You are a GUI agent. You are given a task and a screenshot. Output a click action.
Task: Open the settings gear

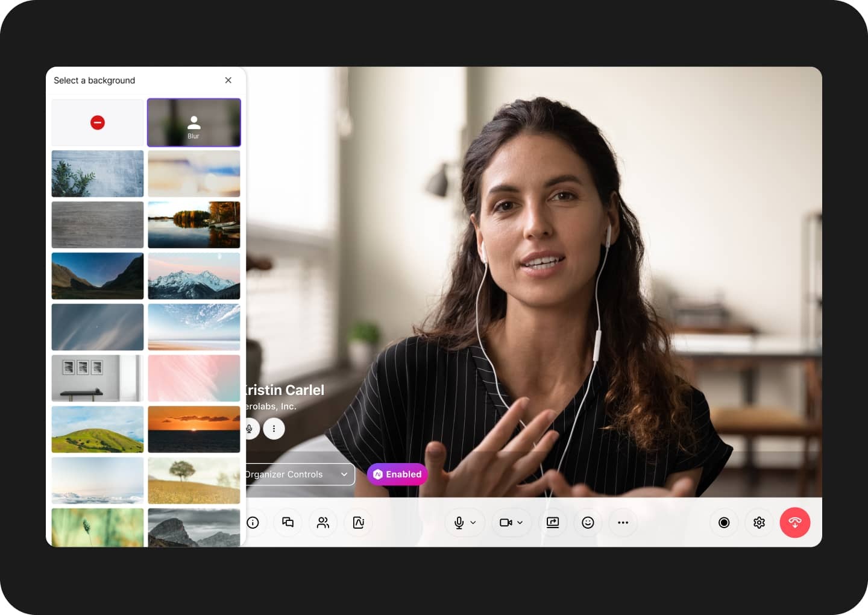click(x=759, y=523)
